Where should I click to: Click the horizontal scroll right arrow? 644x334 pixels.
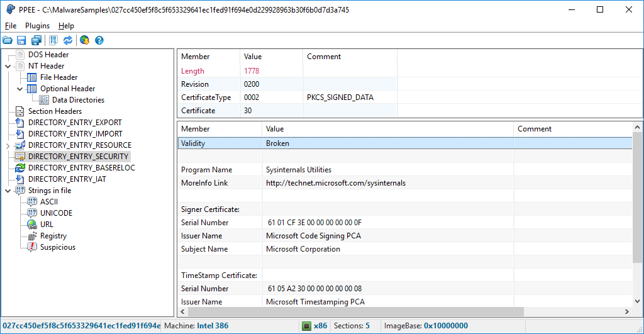[627, 312]
